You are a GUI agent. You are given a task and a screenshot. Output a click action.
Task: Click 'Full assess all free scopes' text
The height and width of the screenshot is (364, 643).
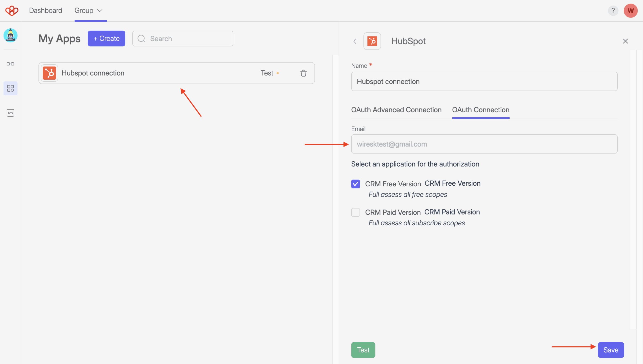click(x=408, y=194)
